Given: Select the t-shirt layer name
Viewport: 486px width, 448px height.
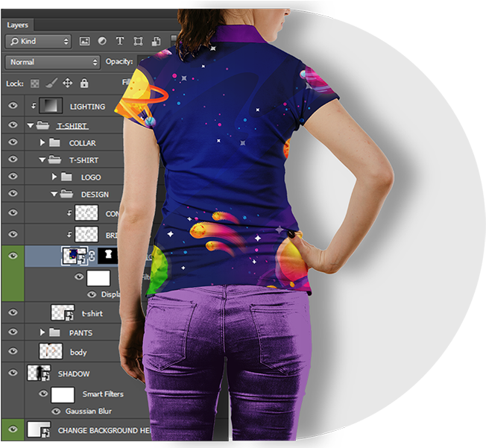Looking at the screenshot, I should (x=92, y=314).
